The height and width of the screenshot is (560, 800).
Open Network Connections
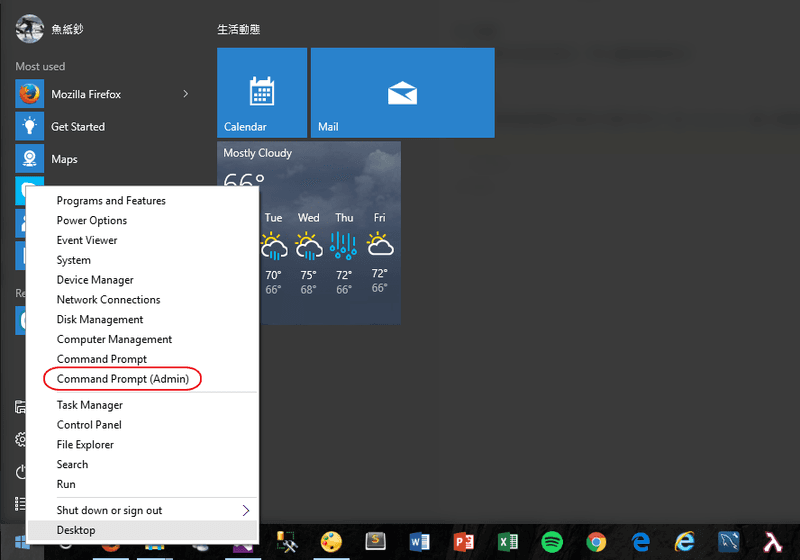pos(108,300)
